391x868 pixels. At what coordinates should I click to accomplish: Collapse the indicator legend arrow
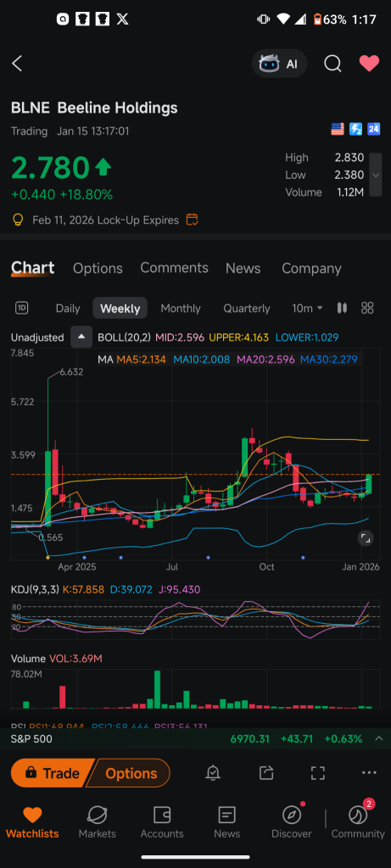pos(81,337)
